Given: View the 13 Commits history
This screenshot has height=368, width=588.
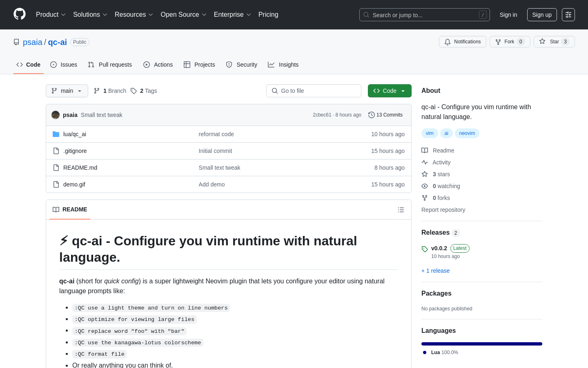Looking at the screenshot, I should (x=385, y=115).
